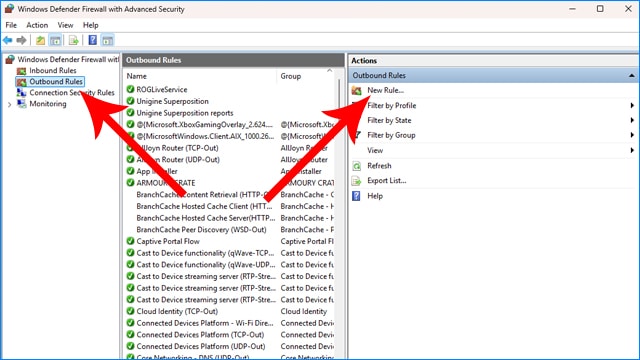
Task: Open the Filter by Group submenu arrow
Action: point(632,135)
